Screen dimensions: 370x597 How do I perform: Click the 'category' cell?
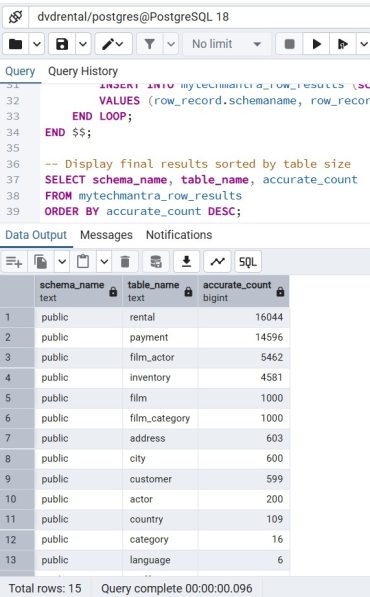[160, 540]
